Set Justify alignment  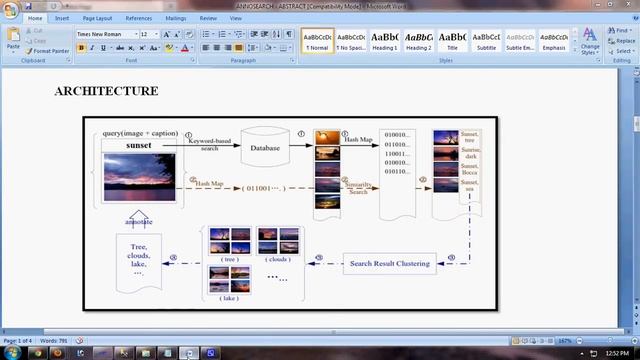coord(239,48)
